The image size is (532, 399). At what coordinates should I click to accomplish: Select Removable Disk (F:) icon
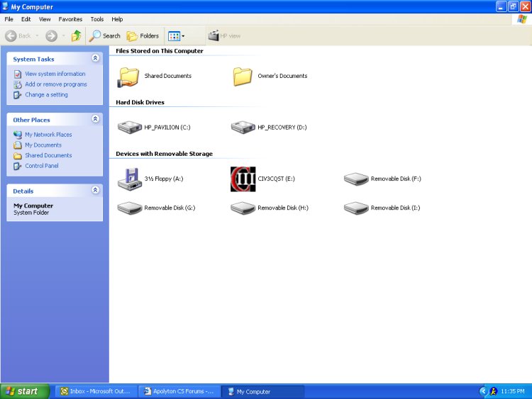click(x=356, y=179)
